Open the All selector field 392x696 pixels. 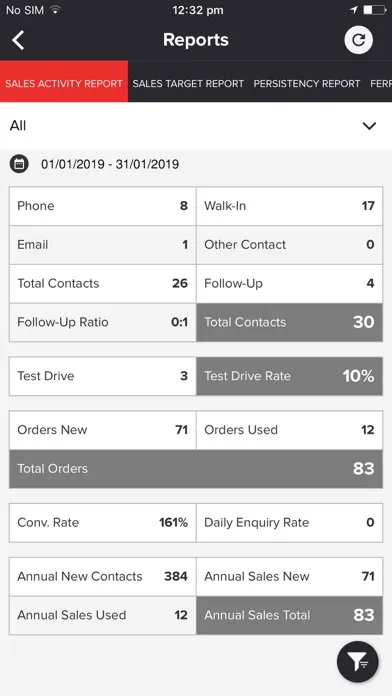point(196,126)
